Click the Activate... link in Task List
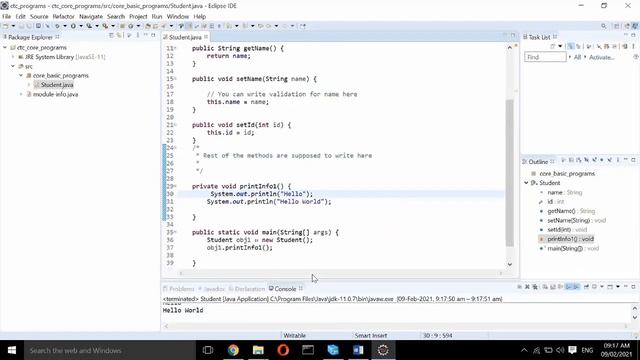The width and height of the screenshot is (640, 360). coord(601,57)
